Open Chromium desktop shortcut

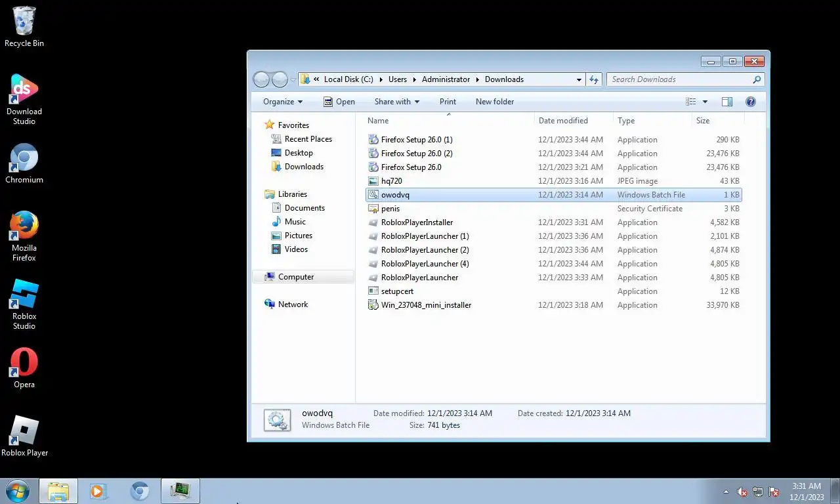click(x=24, y=163)
